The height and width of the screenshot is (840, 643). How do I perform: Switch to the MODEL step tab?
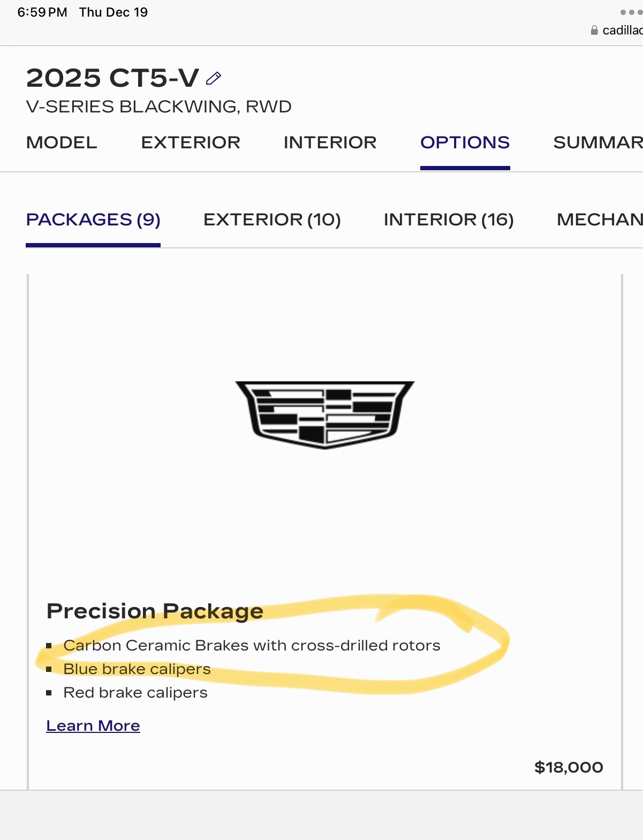(x=62, y=142)
